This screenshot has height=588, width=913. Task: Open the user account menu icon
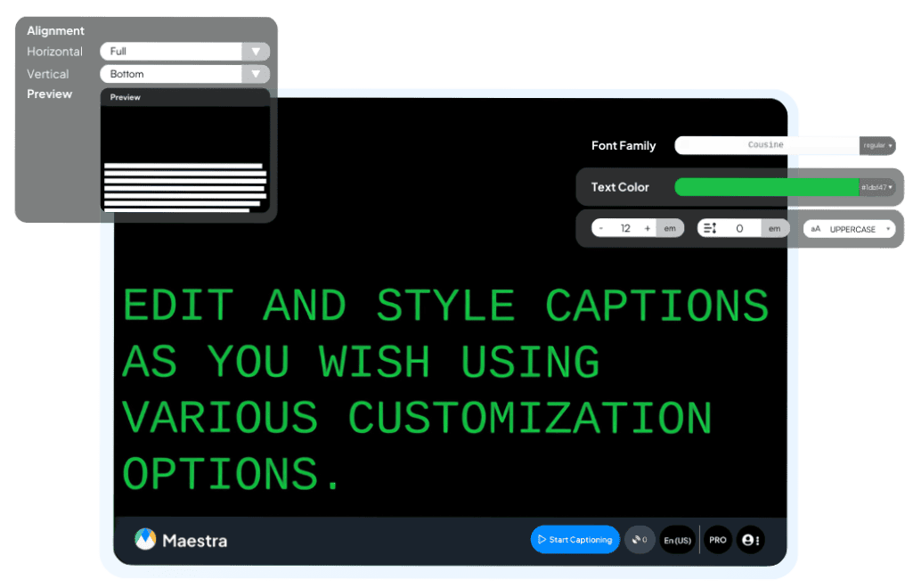(750, 540)
